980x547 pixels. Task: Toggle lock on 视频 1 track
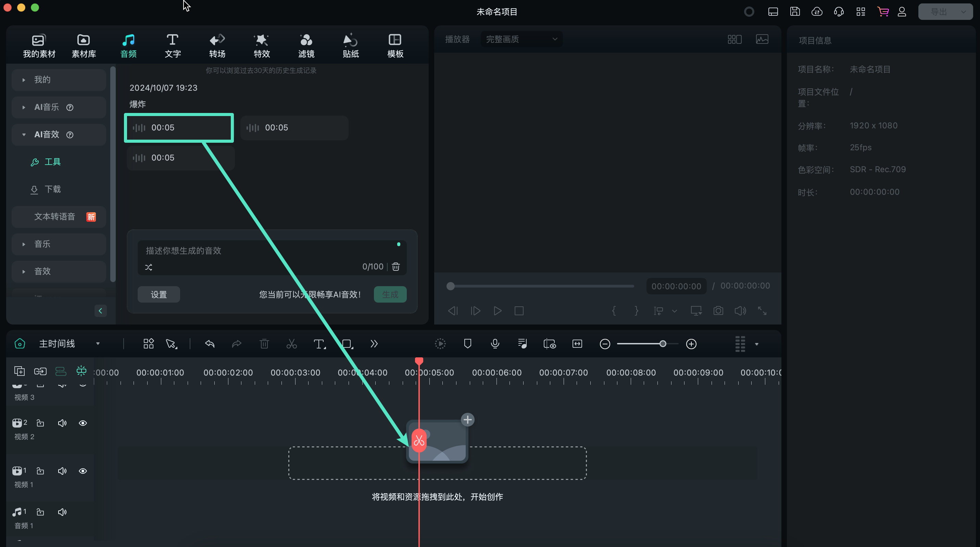pos(40,471)
